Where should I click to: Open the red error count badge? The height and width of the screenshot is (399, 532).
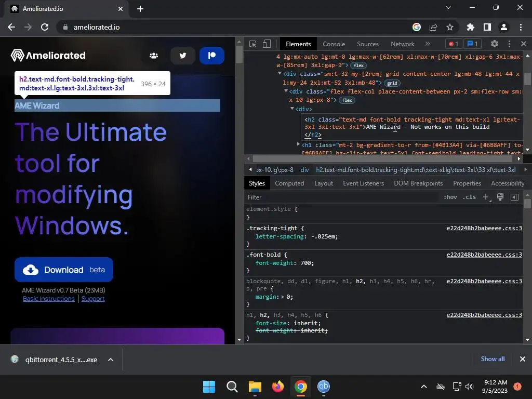tap(454, 44)
